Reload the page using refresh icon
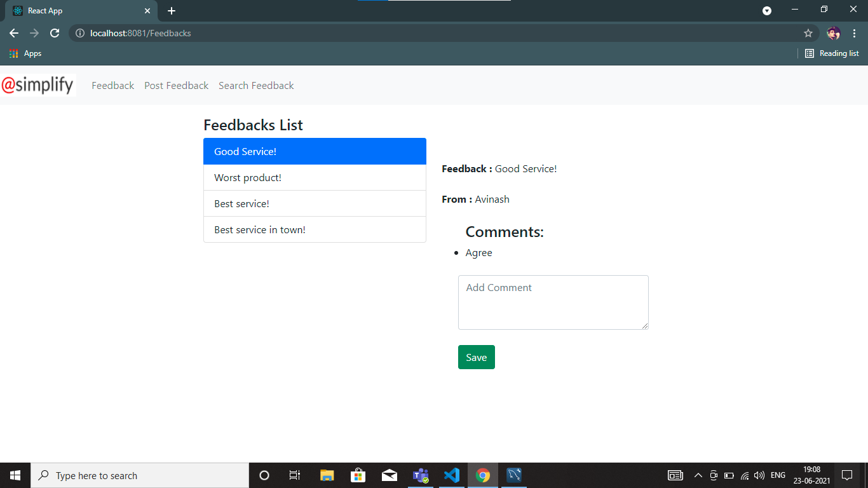Screen dimensions: 868x488 54,33
